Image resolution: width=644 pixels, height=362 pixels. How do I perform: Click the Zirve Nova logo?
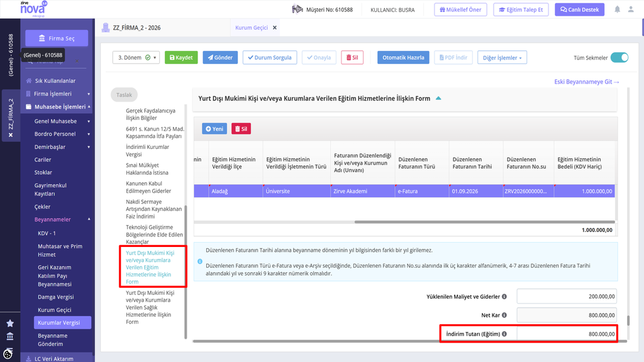pos(33,9)
